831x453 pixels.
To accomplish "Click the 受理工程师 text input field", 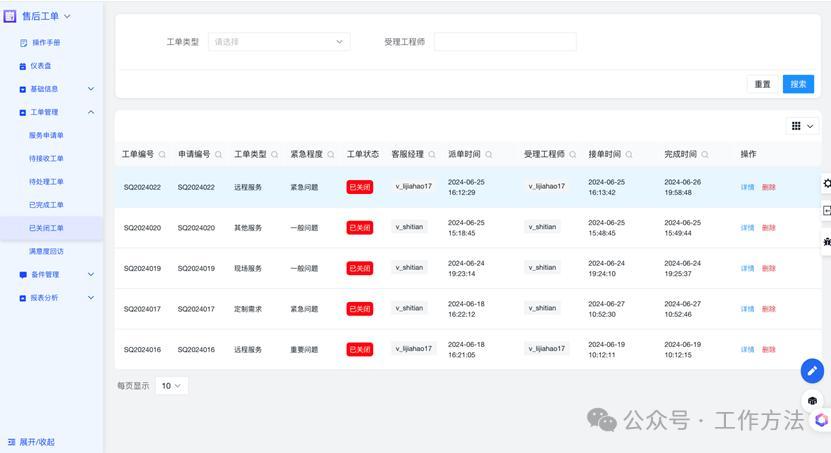I will pos(505,42).
